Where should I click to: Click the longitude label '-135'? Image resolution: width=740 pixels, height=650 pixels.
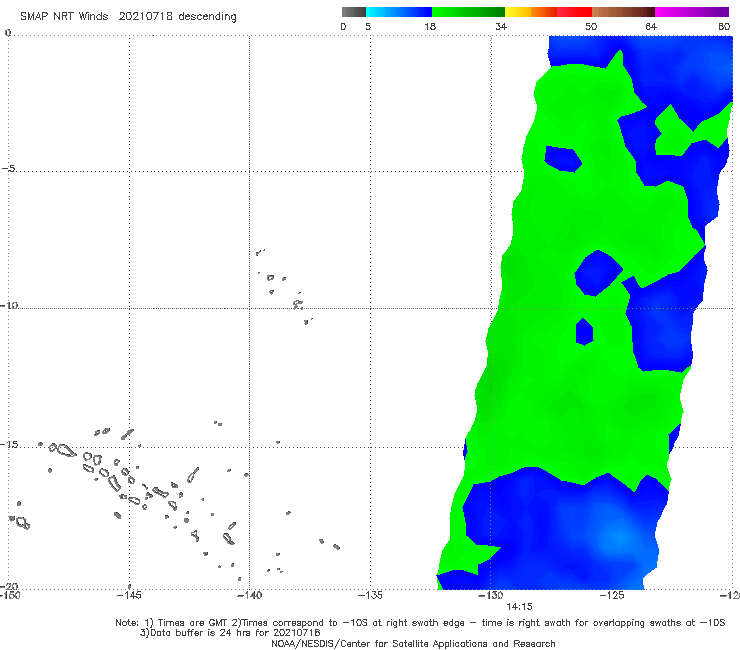pyautogui.click(x=370, y=595)
